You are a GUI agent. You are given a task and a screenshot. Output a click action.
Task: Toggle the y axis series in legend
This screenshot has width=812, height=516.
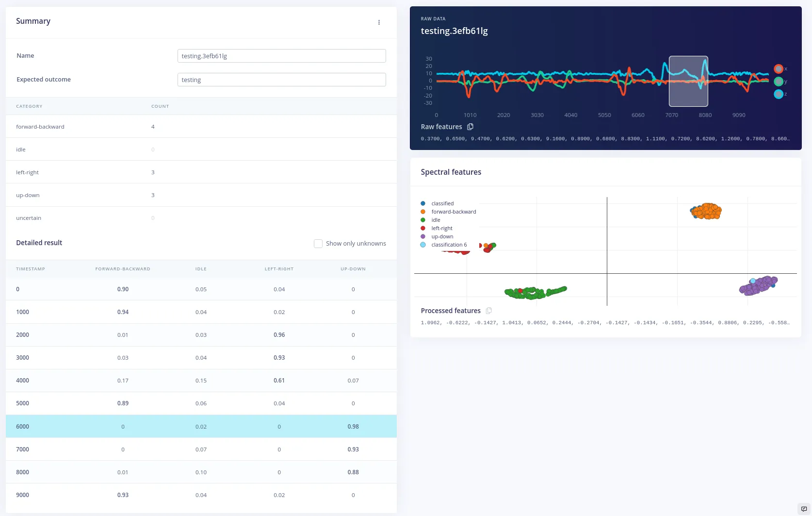click(x=779, y=82)
